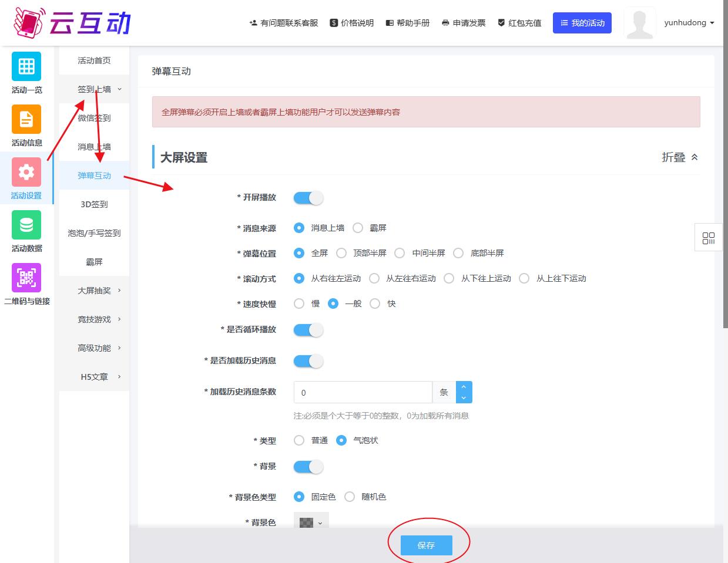Click the 保存 button
Viewport: 728px width, 563px height.
(426, 545)
